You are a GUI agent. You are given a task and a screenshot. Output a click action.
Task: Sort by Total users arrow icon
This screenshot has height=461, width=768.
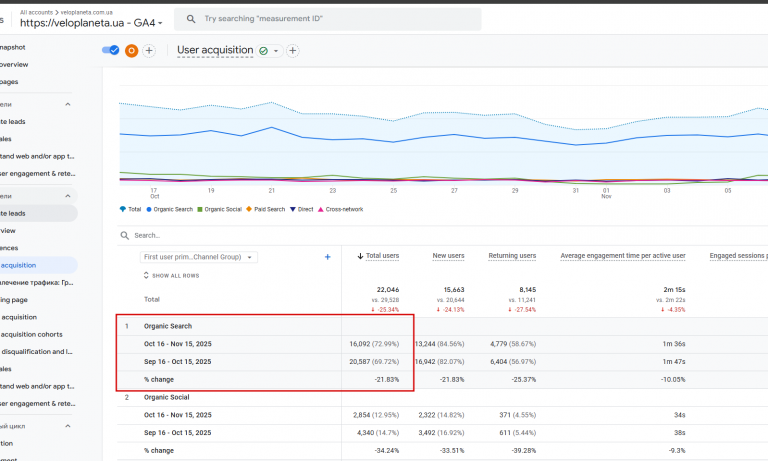point(360,256)
